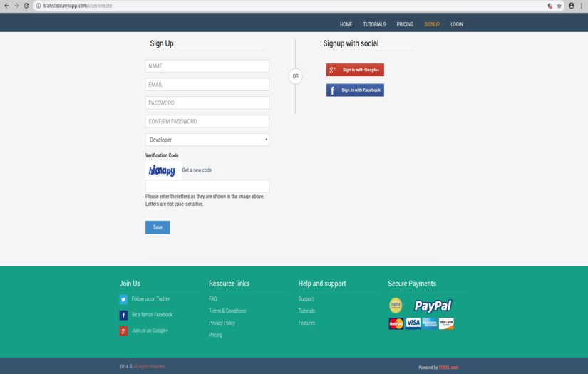This screenshot has height=374, width=588.
Task: Click the Visa card icon
Action: coord(413,323)
